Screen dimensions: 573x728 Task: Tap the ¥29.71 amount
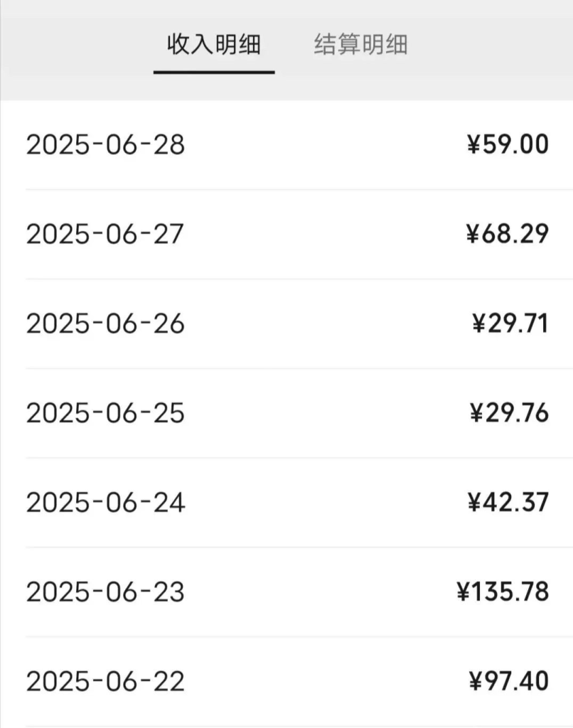[510, 324]
